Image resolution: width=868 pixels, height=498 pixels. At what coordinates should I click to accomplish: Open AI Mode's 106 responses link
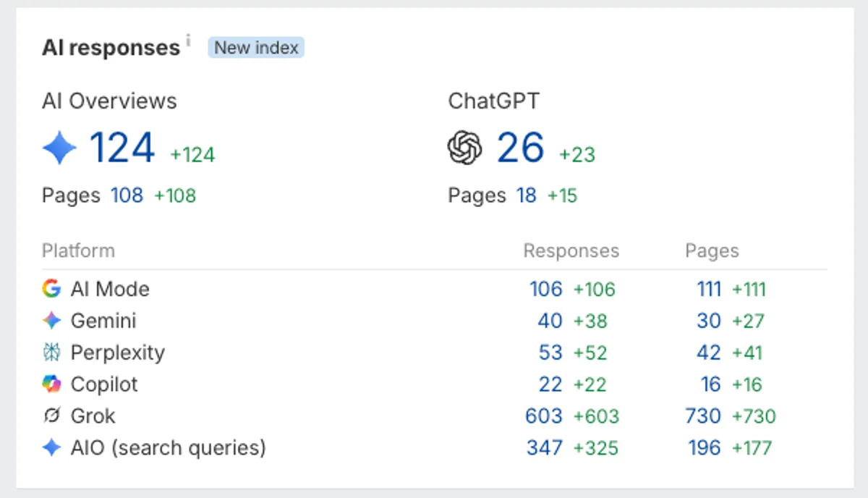pyautogui.click(x=545, y=289)
